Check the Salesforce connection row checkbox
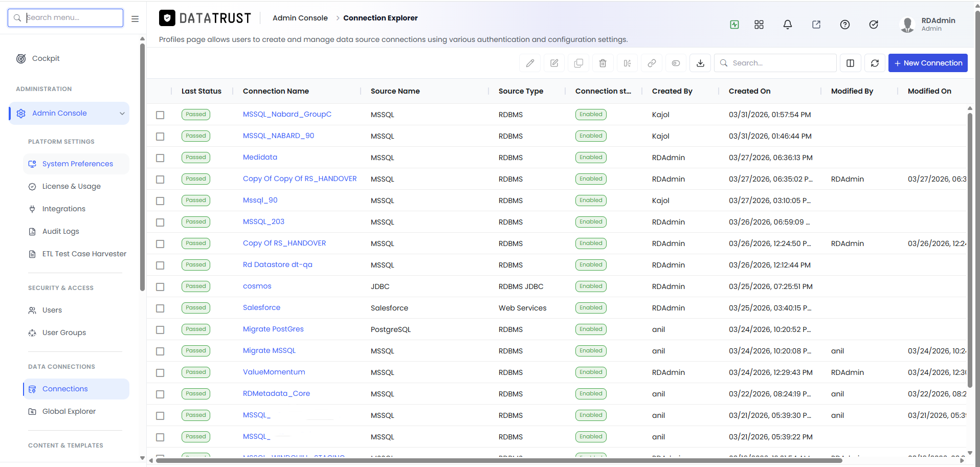This screenshot has height=467, width=980. [160, 308]
